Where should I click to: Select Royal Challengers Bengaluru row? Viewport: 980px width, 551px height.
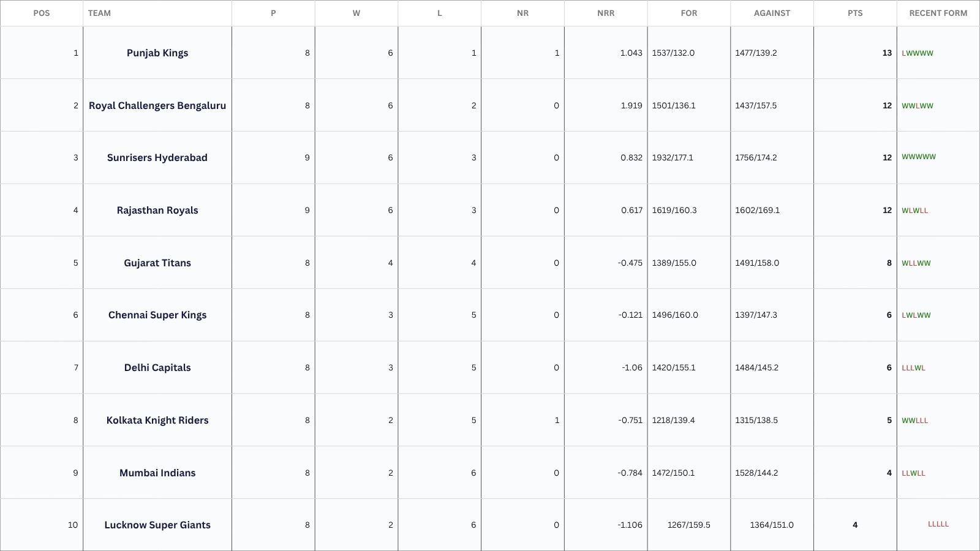pos(157,105)
